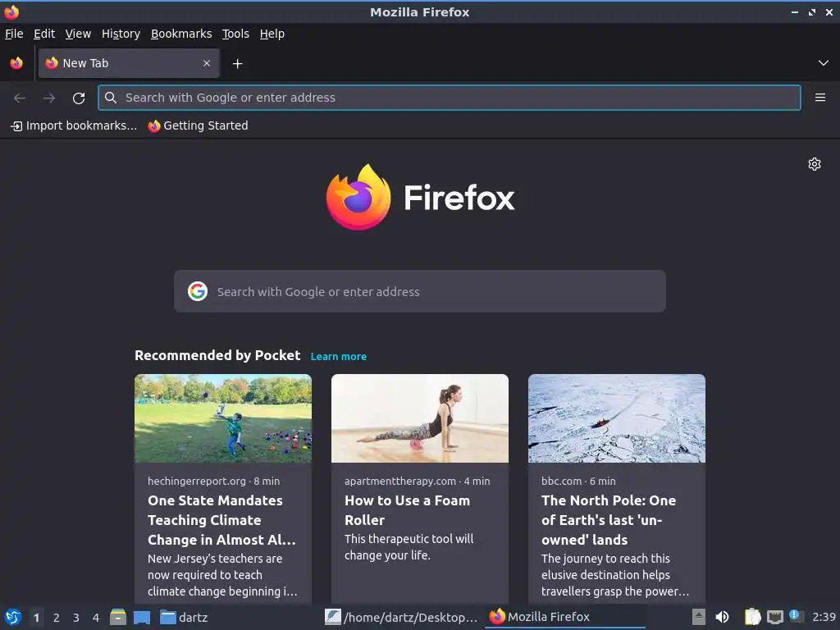Switch to workspace 2 in the pager
Viewport: 840px width, 630px height.
click(x=57, y=618)
